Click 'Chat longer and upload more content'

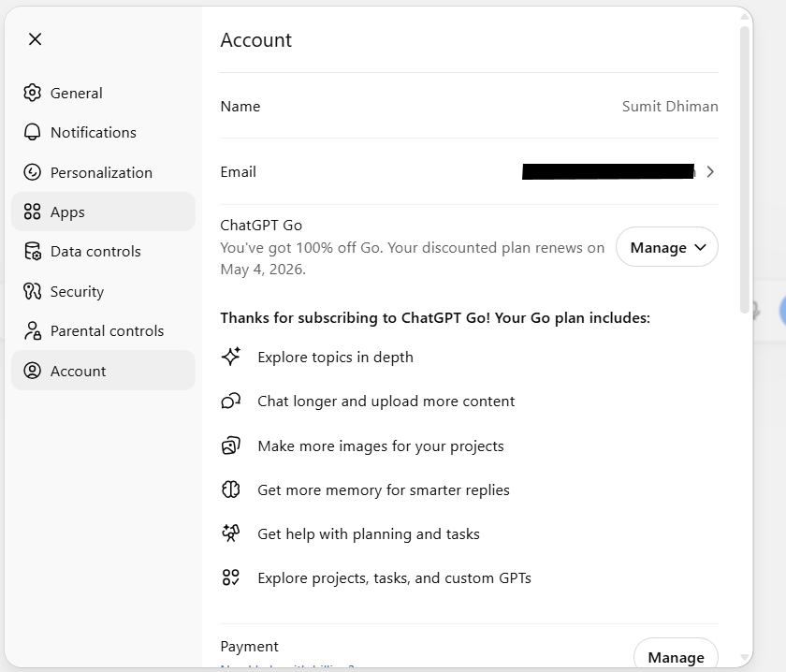(386, 402)
